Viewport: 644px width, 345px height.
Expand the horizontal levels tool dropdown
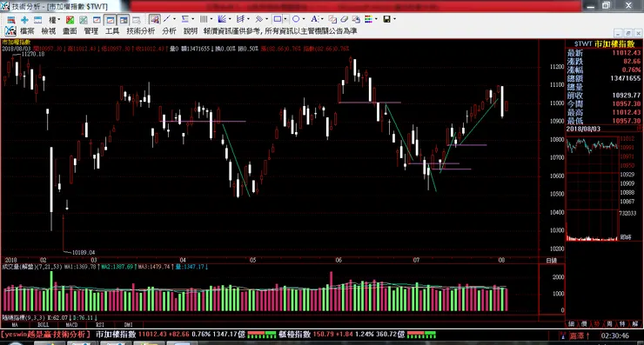tap(193, 19)
